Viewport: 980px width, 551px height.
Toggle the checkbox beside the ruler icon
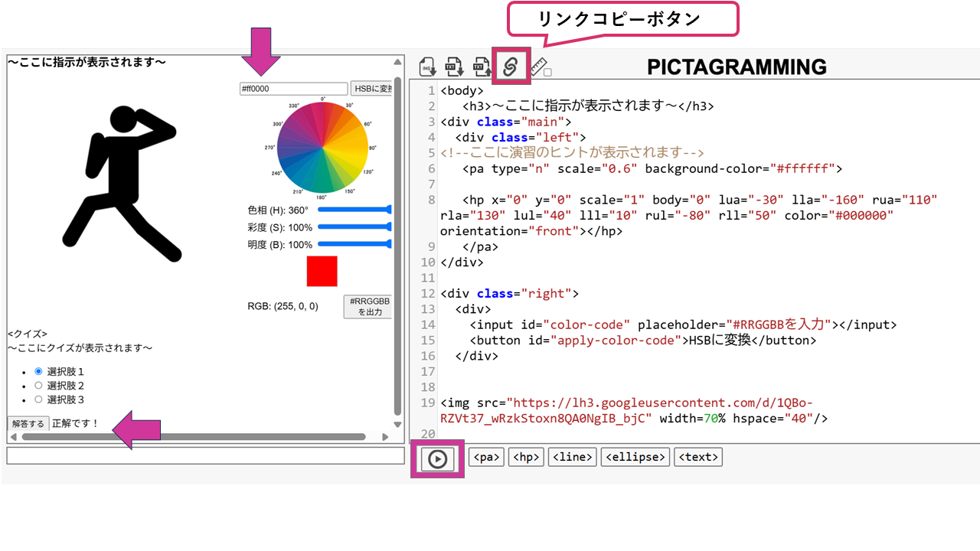(547, 72)
